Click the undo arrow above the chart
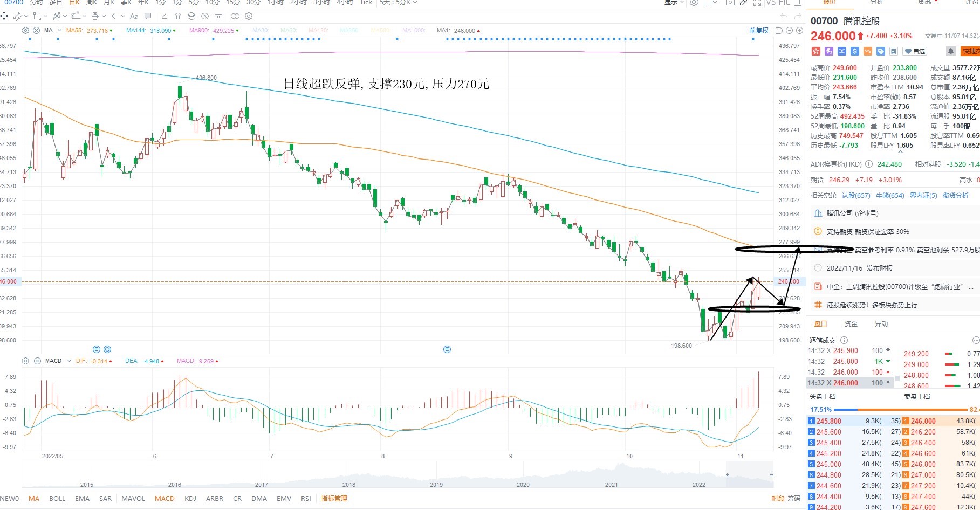 point(784,17)
